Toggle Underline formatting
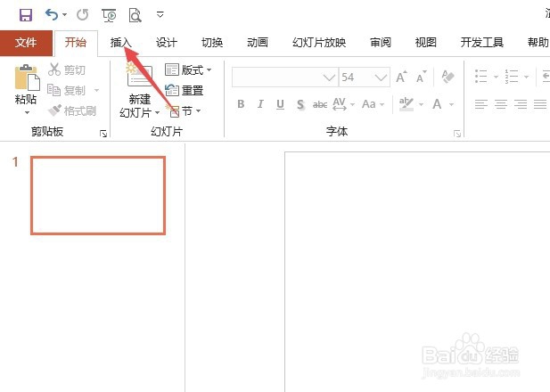 click(x=280, y=104)
